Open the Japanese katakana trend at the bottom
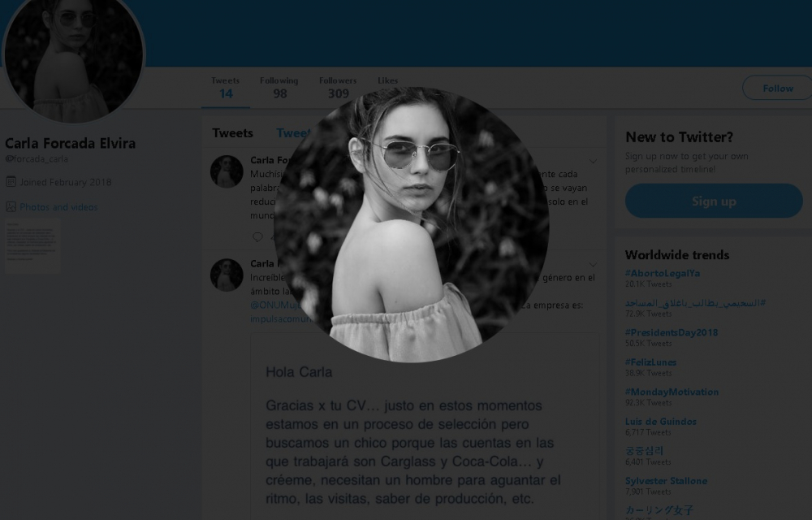 pyautogui.click(x=659, y=510)
